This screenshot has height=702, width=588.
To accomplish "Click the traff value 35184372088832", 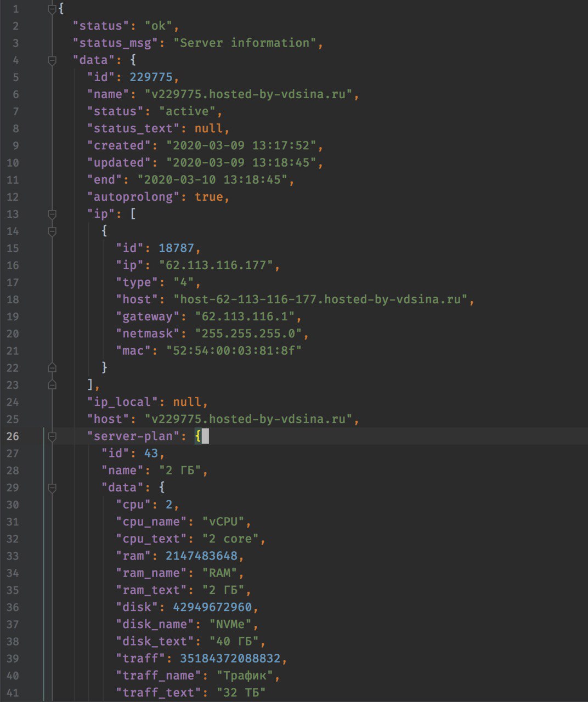I will (230, 658).
